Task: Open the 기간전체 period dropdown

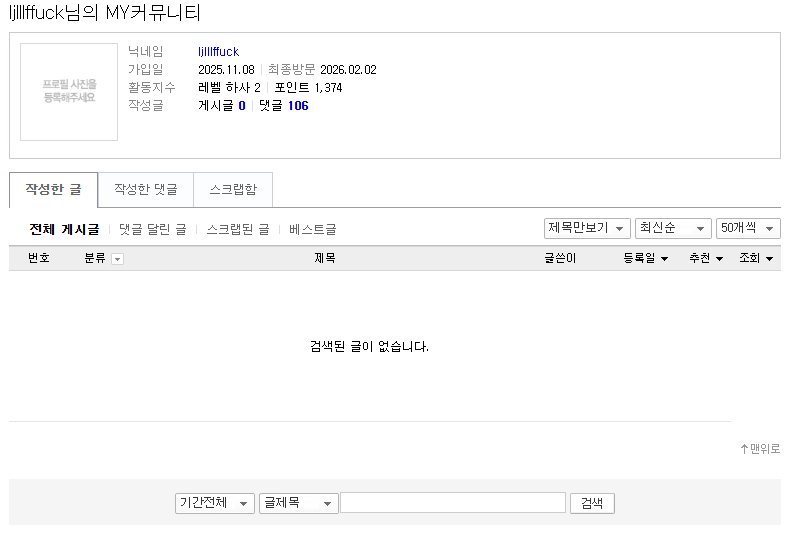Action: [215, 504]
